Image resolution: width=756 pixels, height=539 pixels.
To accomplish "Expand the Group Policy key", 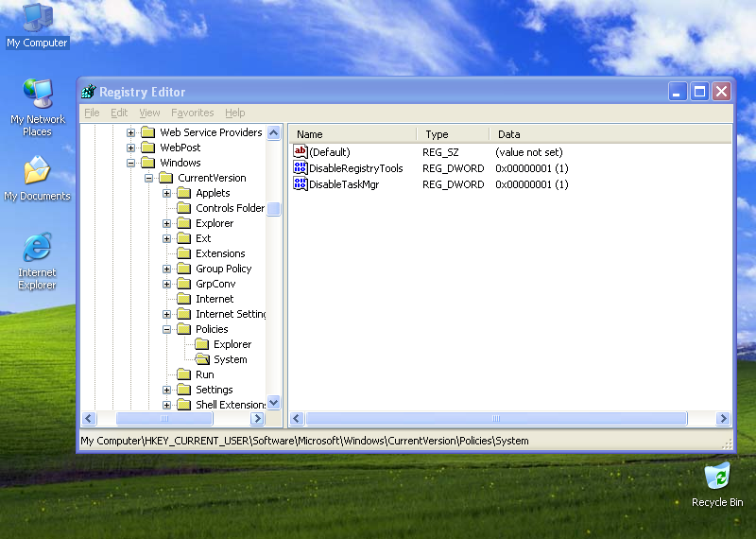I will coord(166,269).
